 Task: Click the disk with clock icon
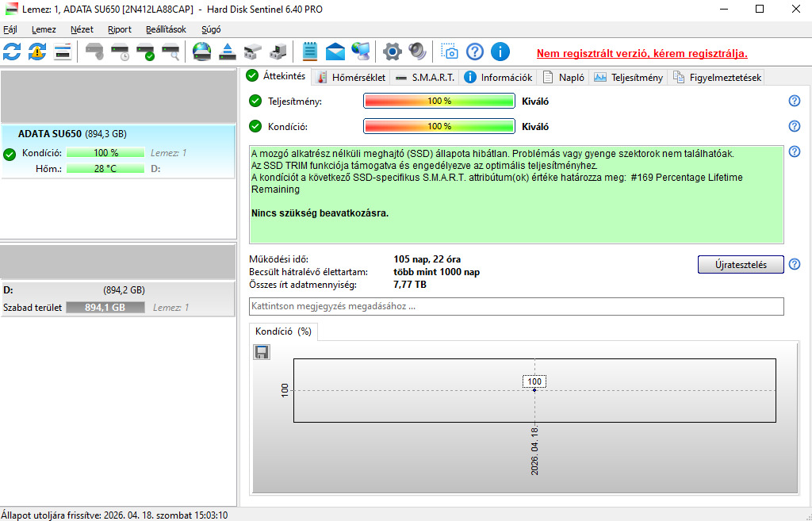(121, 52)
